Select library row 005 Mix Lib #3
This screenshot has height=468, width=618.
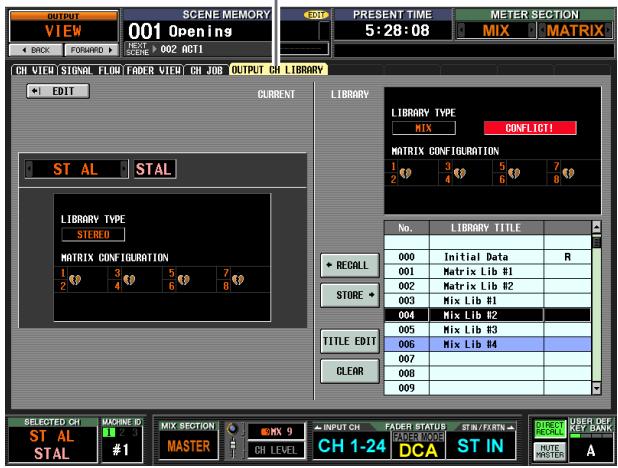[x=488, y=330]
